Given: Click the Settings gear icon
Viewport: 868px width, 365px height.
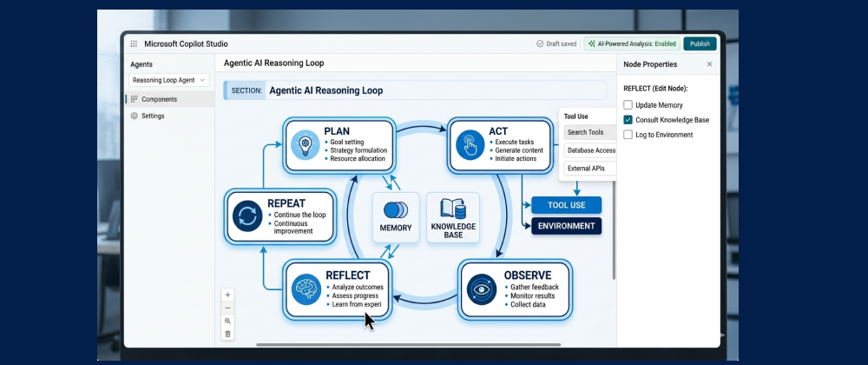Looking at the screenshot, I should pyautogui.click(x=134, y=116).
